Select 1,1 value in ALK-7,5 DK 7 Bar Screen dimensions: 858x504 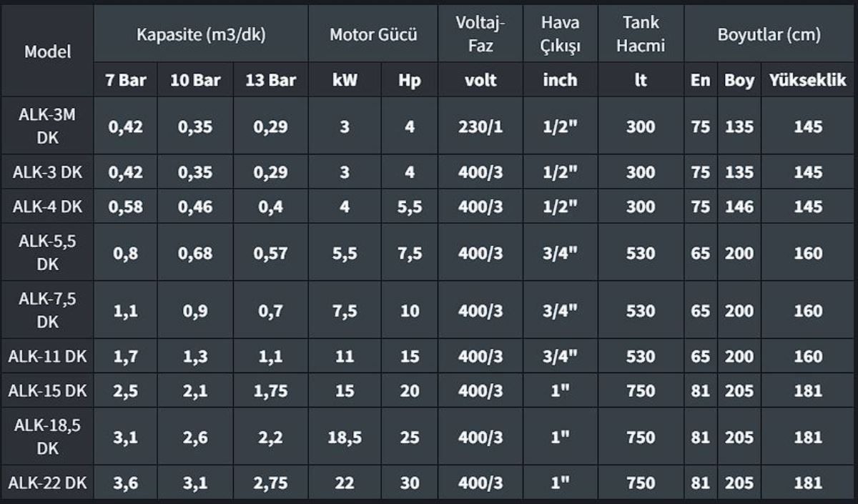pos(126,312)
